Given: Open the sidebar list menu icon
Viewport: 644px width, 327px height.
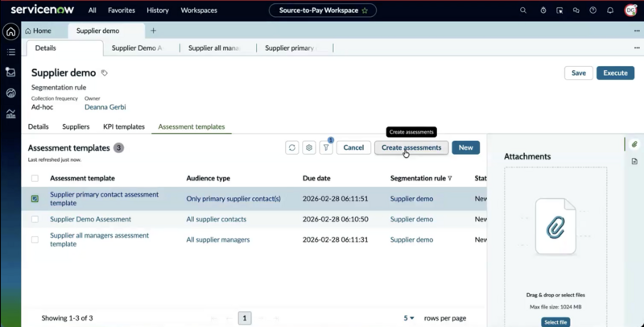Looking at the screenshot, I should (x=11, y=52).
